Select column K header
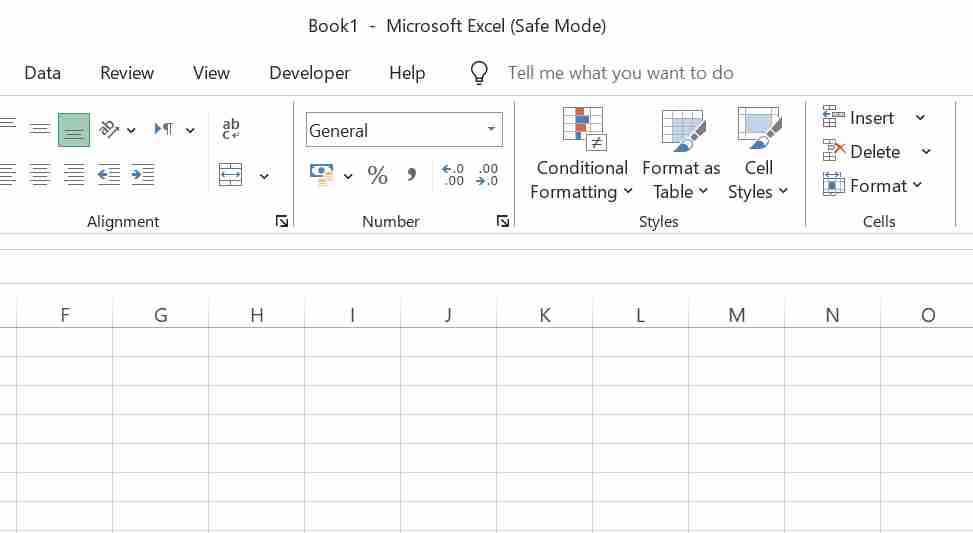The height and width of the screenshot is (533, 973). [x=545, y=315]
